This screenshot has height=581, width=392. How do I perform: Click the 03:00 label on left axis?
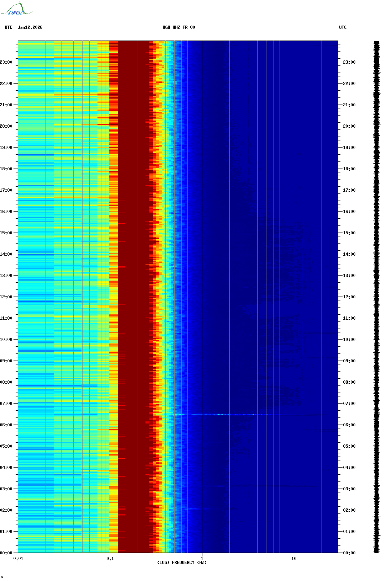coord(6,489)
